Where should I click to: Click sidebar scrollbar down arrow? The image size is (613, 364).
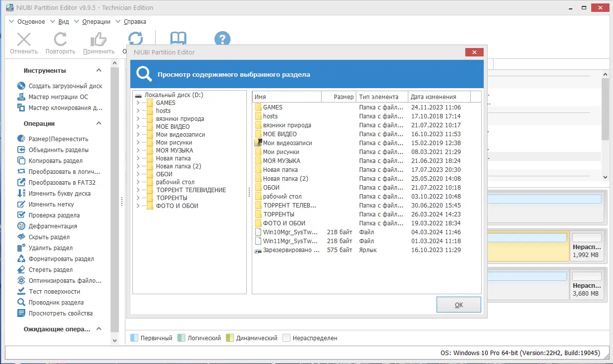click(114, 340)
